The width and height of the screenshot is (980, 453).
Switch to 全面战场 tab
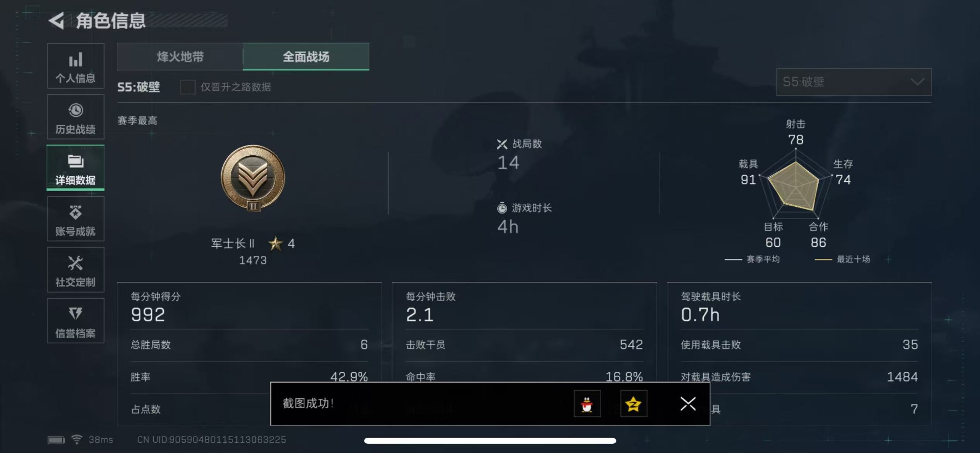[x=306, y=57]
